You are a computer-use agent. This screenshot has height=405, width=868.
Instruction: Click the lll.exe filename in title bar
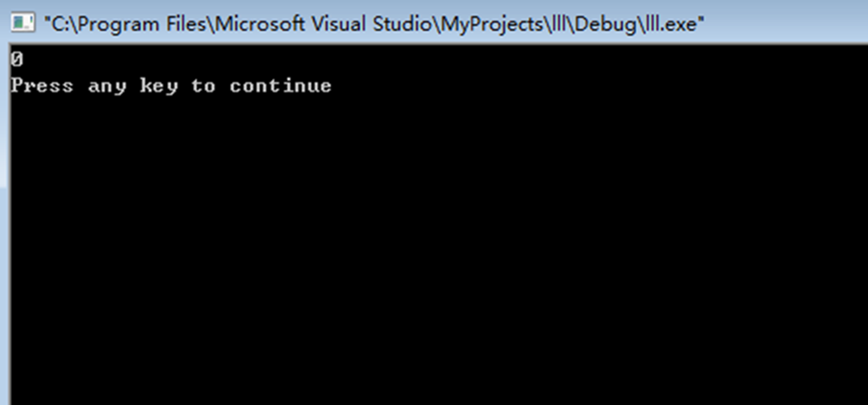point(668,24)
